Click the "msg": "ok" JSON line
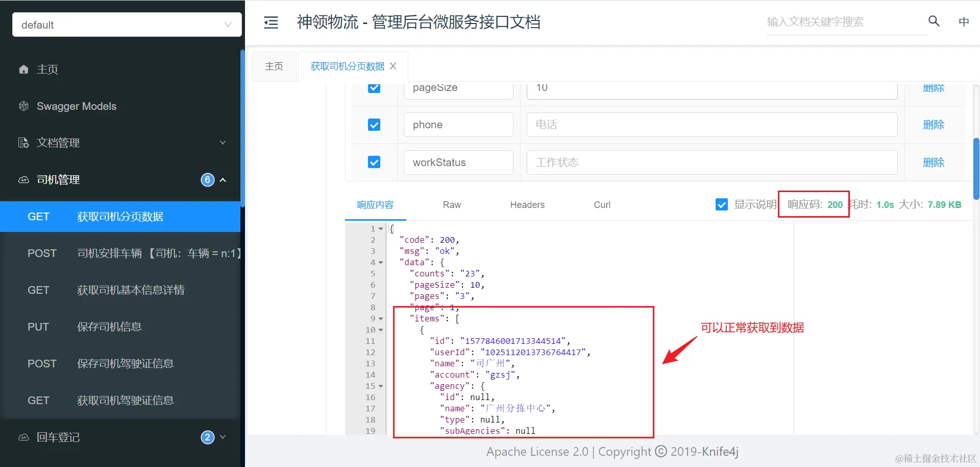The image size is (980, 467). coord(429,251)
